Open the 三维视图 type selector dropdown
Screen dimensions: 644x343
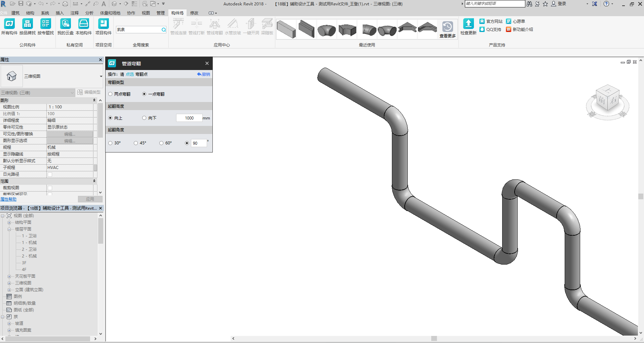[x=101, y=76]
